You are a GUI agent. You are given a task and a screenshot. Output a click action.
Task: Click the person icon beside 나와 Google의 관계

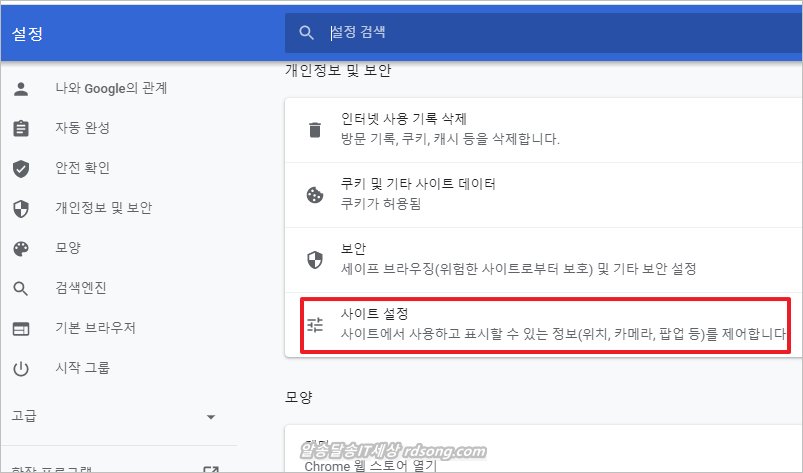click(x=21, y=88)
